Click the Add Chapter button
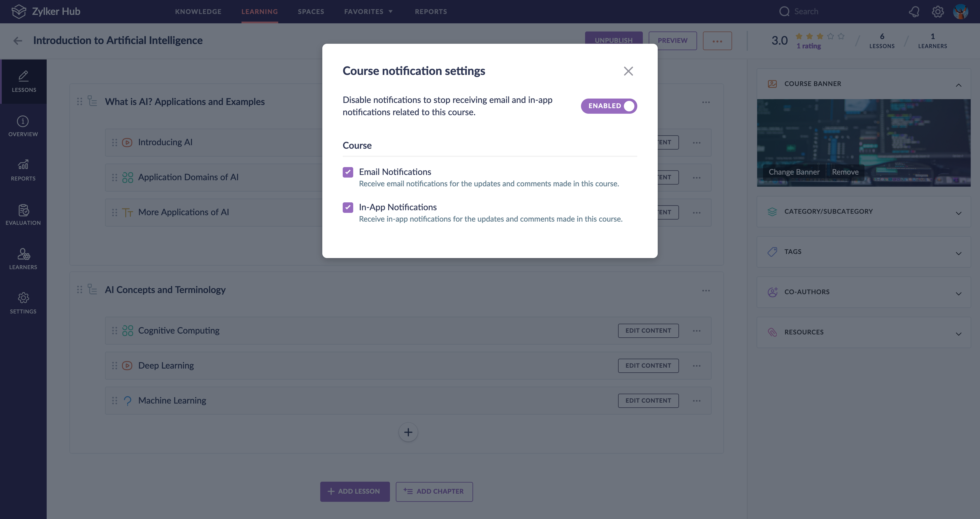This screenshot has width=980, height=519. 434,492
